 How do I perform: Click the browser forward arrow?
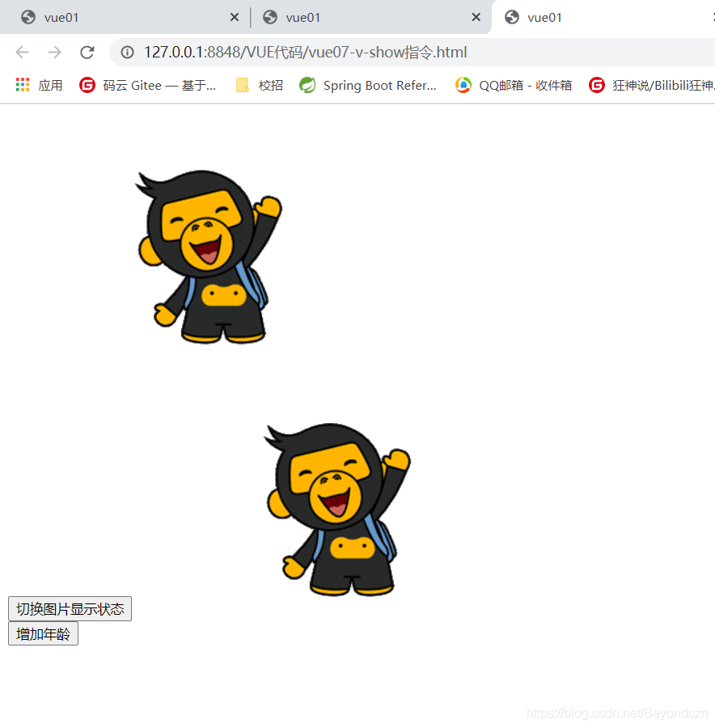[54, 52]
